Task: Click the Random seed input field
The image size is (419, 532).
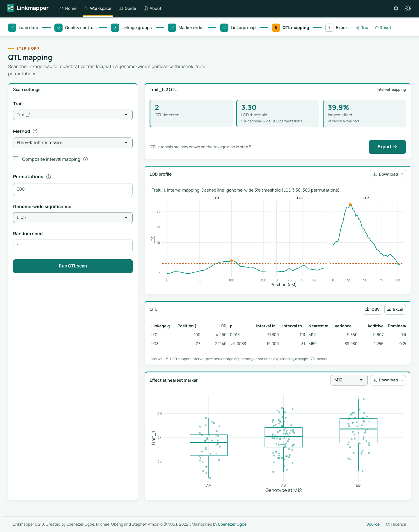Action: [73, 246]
